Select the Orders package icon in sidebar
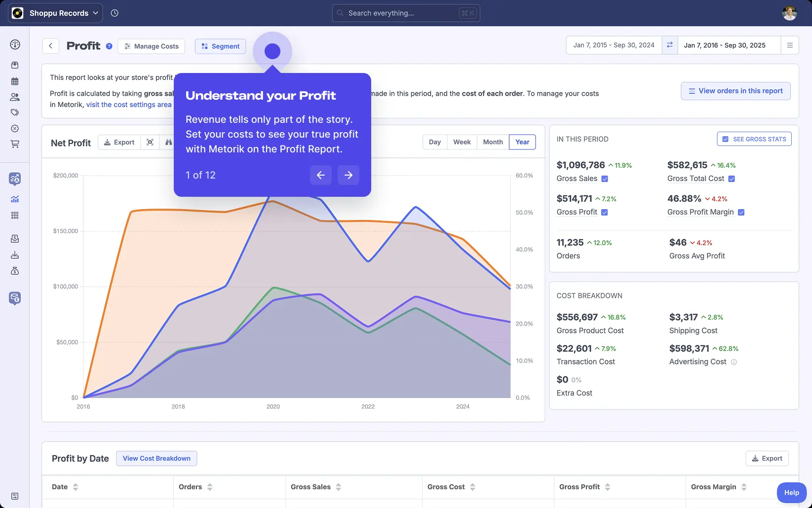812x508 pixels. [x=15, y=65]
